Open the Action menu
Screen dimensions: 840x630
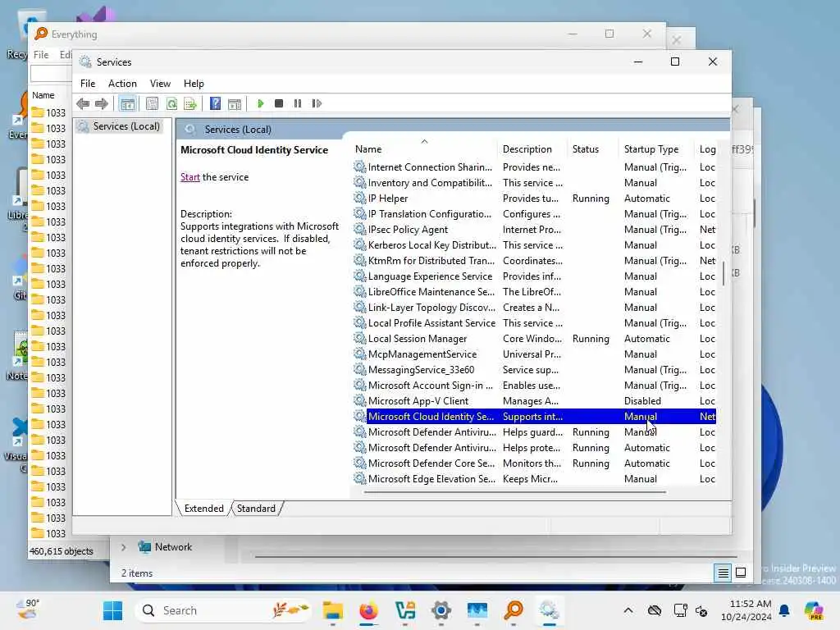coord(122,84)
